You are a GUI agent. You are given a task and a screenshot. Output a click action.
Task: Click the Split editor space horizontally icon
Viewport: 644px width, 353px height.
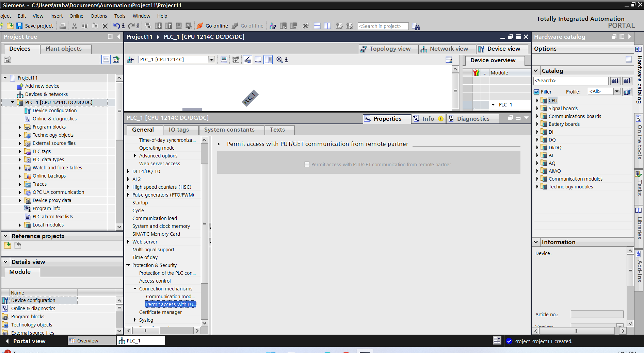tap(317, 26)
